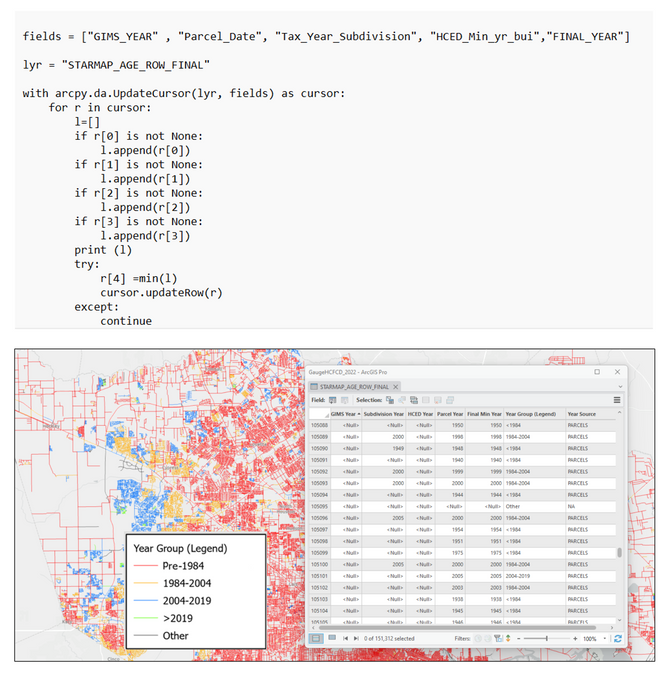Close the STARMAP_AGE_ROW_FINAL tab
Image resolution: width=661 pixels, height=673 pixels.
click(x=396, y=386)
